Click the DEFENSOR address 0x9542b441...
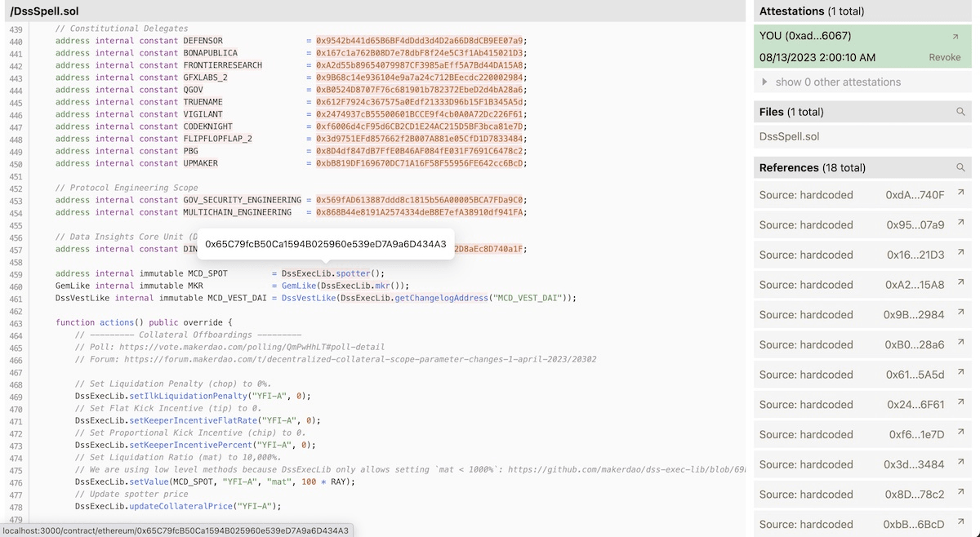The height and width of the screenshot is (537, 980). pyautogui.click(x=419, y=41)
